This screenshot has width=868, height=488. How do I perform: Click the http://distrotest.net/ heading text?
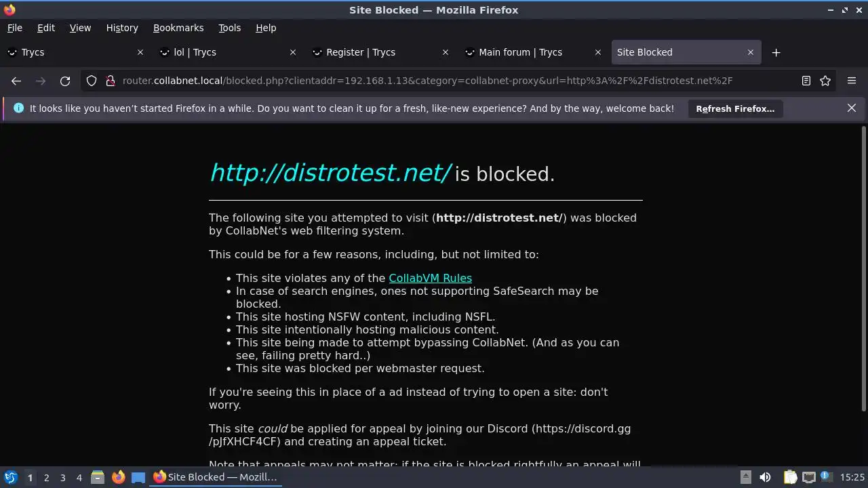tap(330, 173)
